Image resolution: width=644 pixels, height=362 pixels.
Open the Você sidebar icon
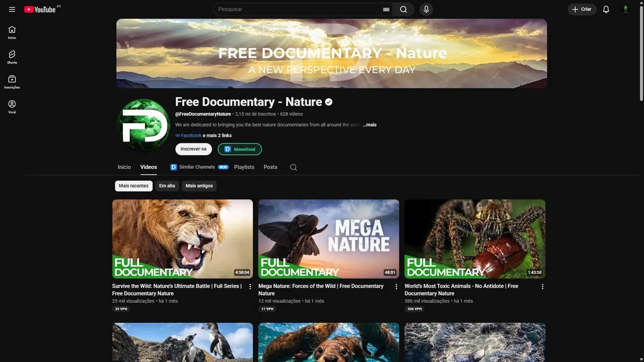pyautogui.click(x=12, y=107)
